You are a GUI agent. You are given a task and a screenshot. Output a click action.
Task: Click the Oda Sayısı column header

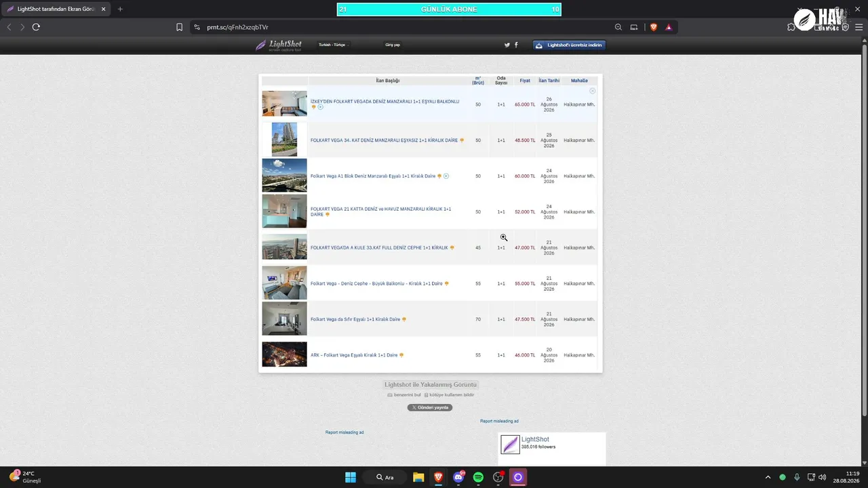pyautogui.click(x=501, y=81)
